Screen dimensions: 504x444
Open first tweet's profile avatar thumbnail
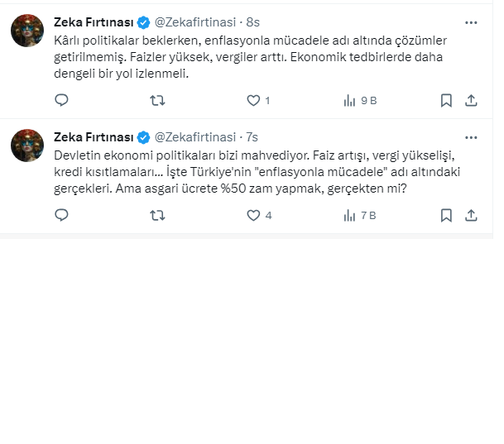point(27,31)
